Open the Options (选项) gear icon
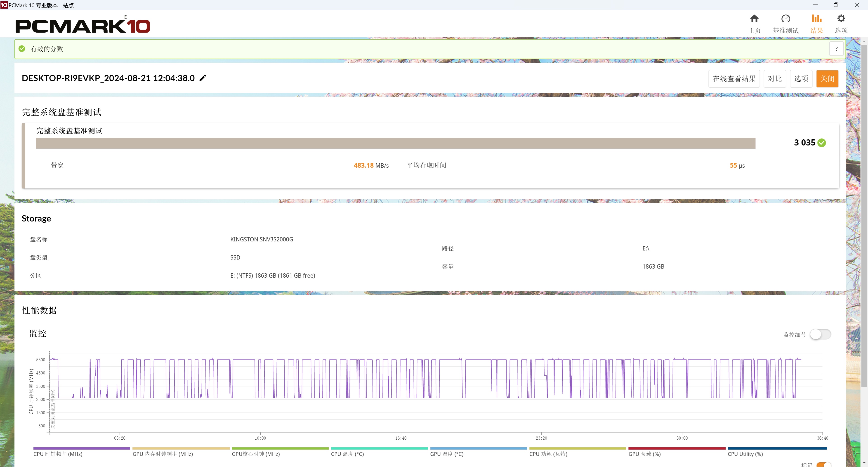The width and height of the screenshot is (868, 467). [x=841, y=19]
